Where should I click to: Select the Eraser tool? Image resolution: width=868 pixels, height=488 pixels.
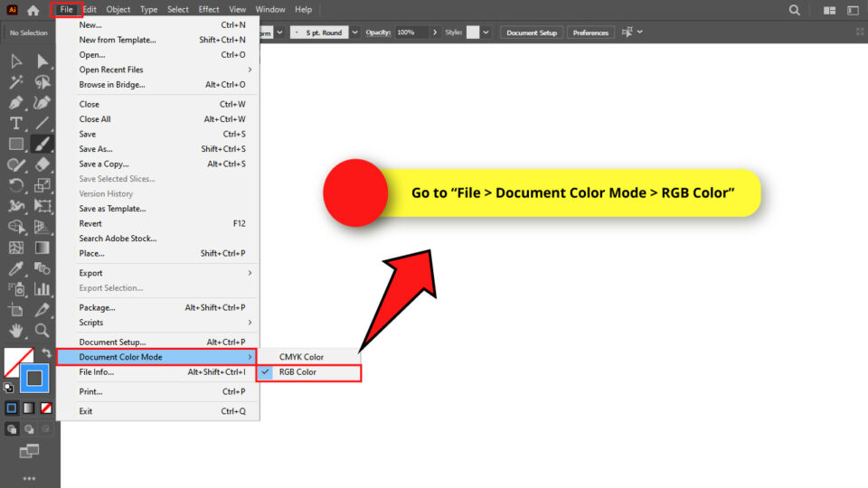[42, 164]
